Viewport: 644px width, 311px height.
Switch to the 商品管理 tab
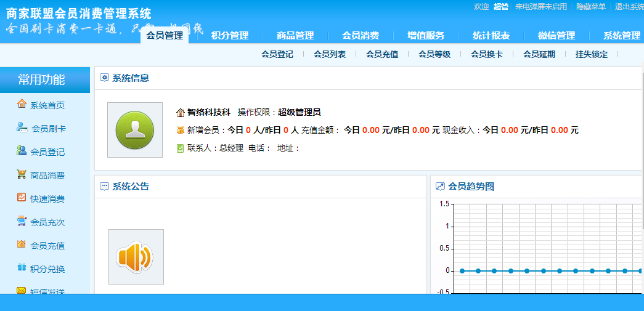click(295, 36)
